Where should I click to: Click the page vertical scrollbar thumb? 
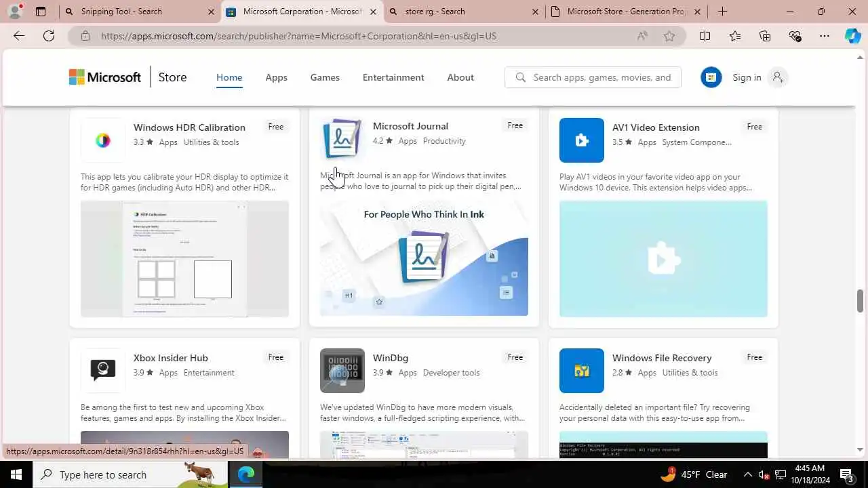tap(861, 300)
